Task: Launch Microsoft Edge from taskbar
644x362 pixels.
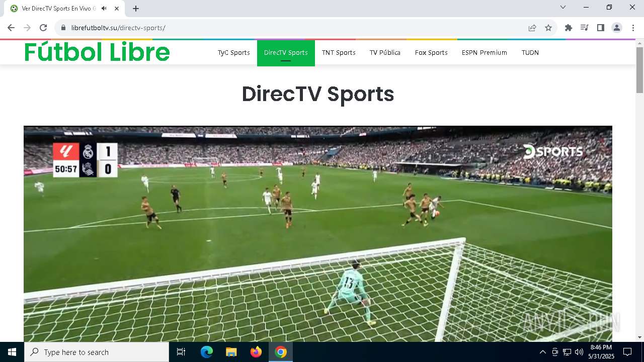Action: click(x=207, y=352)
